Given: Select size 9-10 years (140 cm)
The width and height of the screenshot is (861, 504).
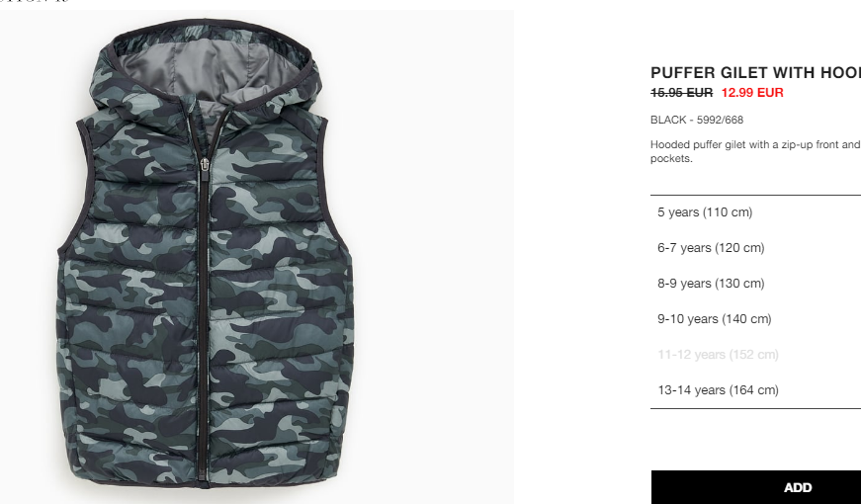Looking at the screenshot, I should click(x=755, y=319).
